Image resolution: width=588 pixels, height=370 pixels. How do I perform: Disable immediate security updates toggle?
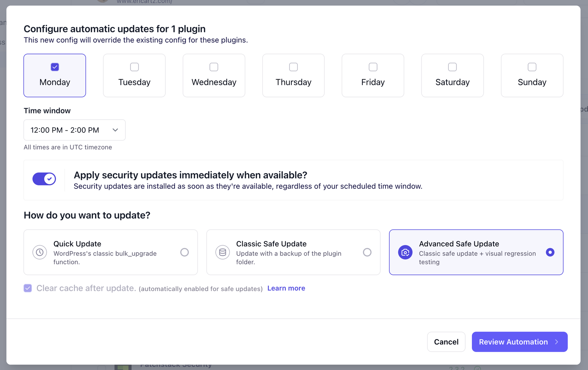pos(44,179)
